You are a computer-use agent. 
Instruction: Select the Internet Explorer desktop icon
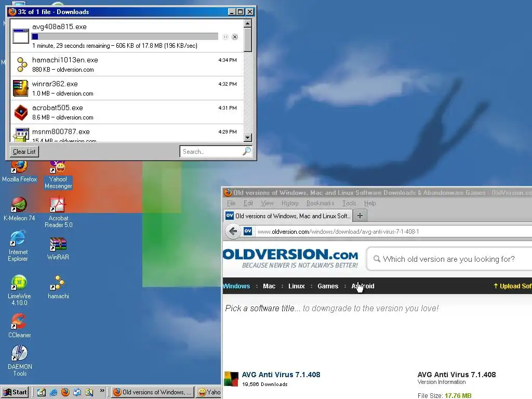pyautogui.click(x=18, y=246)
